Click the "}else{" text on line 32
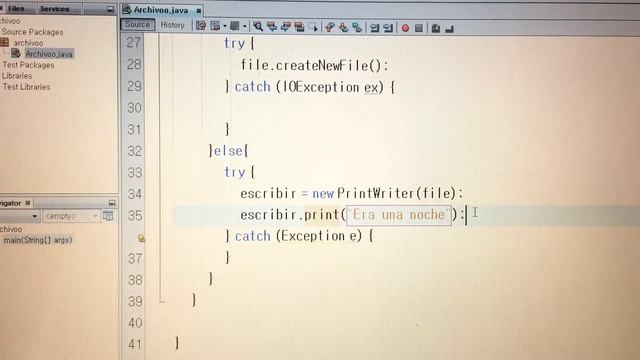This screenshot has width=640, height=360. [x=228, y=151]
